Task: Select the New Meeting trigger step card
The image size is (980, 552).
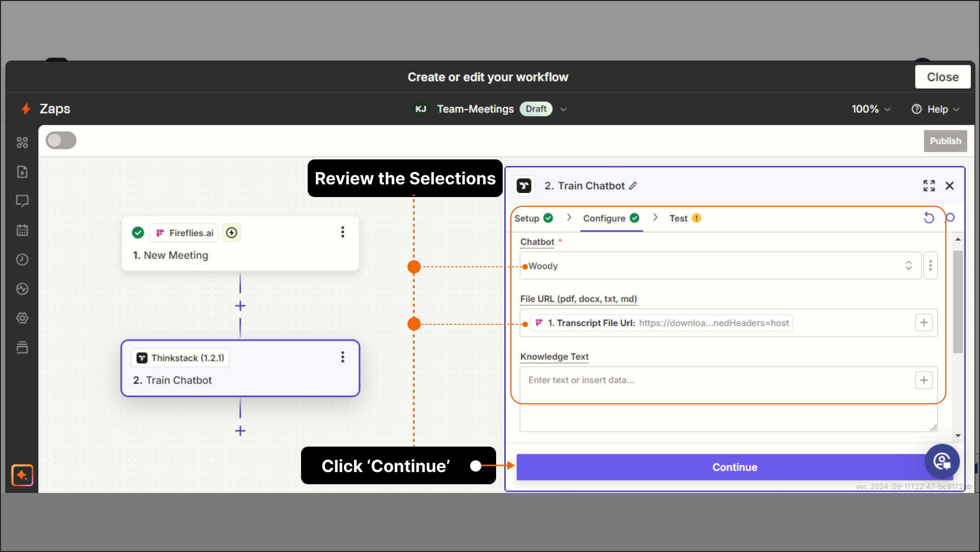Action: (240, 243)
